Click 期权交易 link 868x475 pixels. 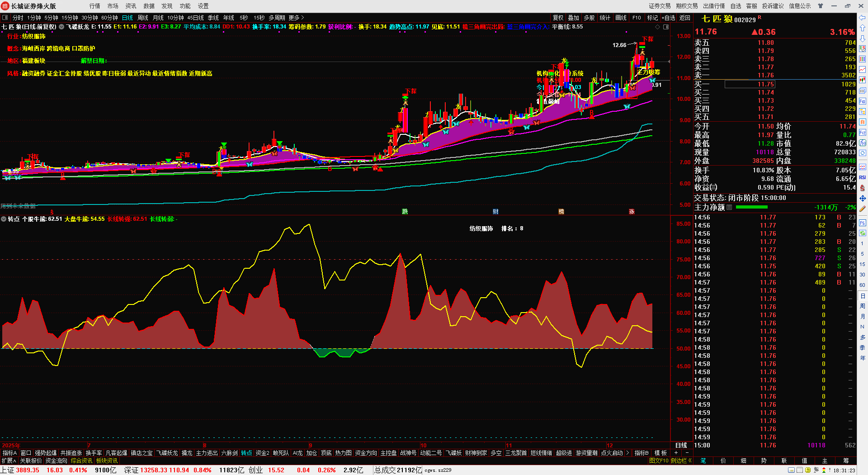pyautogui.click(x=687, y=6)
